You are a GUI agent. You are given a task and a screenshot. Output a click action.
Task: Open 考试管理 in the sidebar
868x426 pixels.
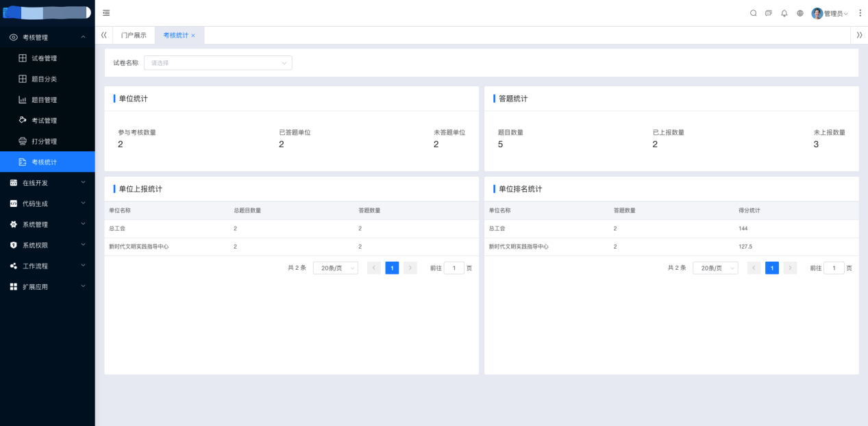pyautogui.click(x=47, y=121)
